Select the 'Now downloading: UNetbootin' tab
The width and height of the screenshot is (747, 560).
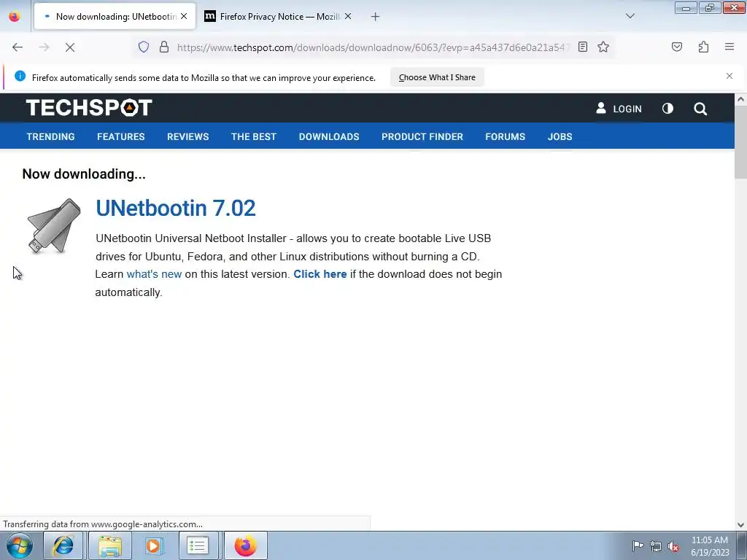click(x=115, y=17)
